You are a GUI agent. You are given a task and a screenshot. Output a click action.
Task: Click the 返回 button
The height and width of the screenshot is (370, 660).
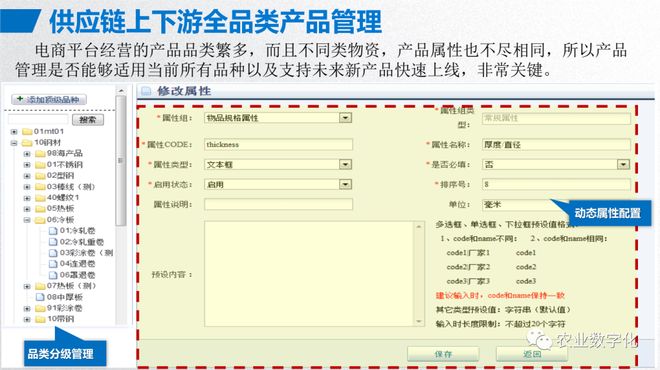[532, 354]
